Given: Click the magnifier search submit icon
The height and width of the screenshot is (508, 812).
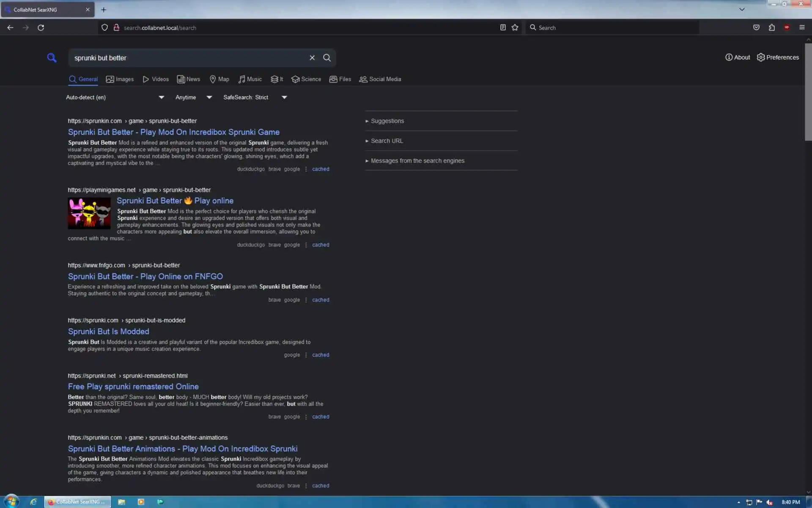Looking at the screenshot, I should click(x=327, y=58).
